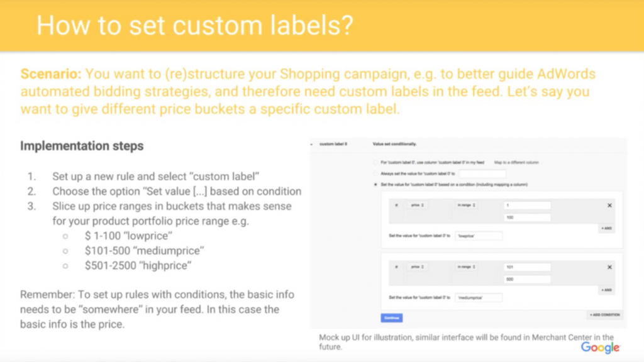The width and height of the screenshot is (644, 362).
Task: Open the price dropdown in the second condition
Action: tap(418, 266)
